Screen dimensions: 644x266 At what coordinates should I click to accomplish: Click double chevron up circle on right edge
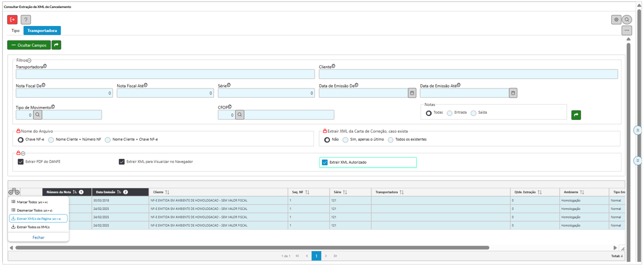tap(637, 130)
